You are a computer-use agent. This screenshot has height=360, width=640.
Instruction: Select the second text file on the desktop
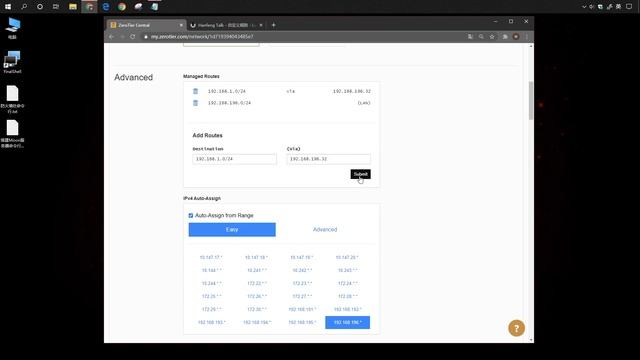(x=12, y=133)
